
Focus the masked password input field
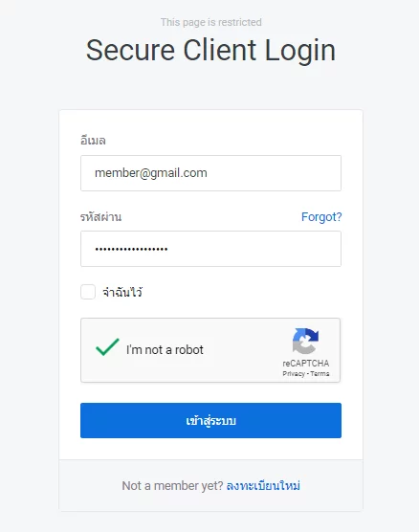[x=210, y=249]
